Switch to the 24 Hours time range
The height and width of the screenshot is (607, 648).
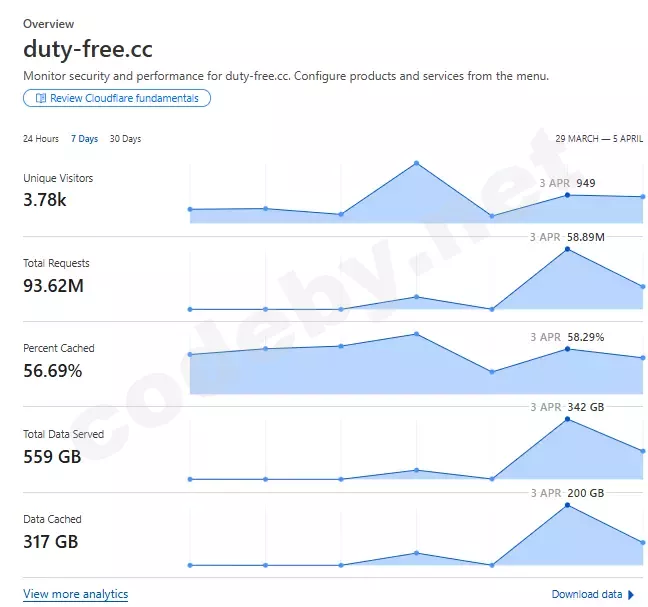coord(41,139)
